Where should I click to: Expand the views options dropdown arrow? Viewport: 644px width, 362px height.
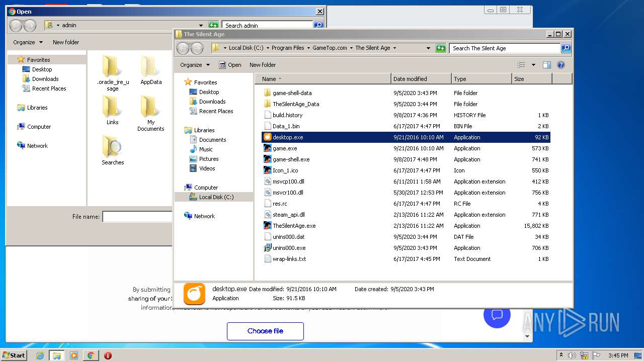533,65
